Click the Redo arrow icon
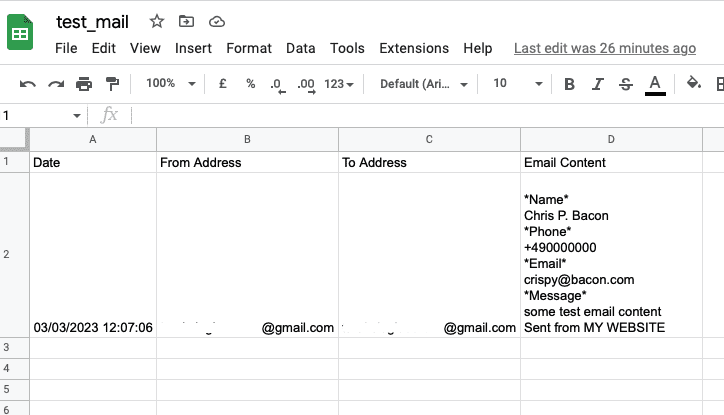Image resolution: width=724 pixels, height=415 pixels. click(56, 84)
